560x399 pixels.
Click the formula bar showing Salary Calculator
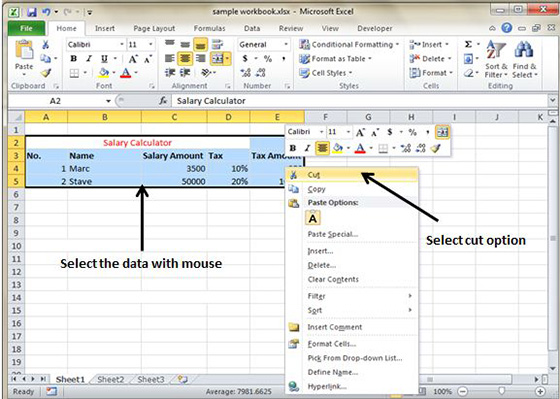(359, 101)
